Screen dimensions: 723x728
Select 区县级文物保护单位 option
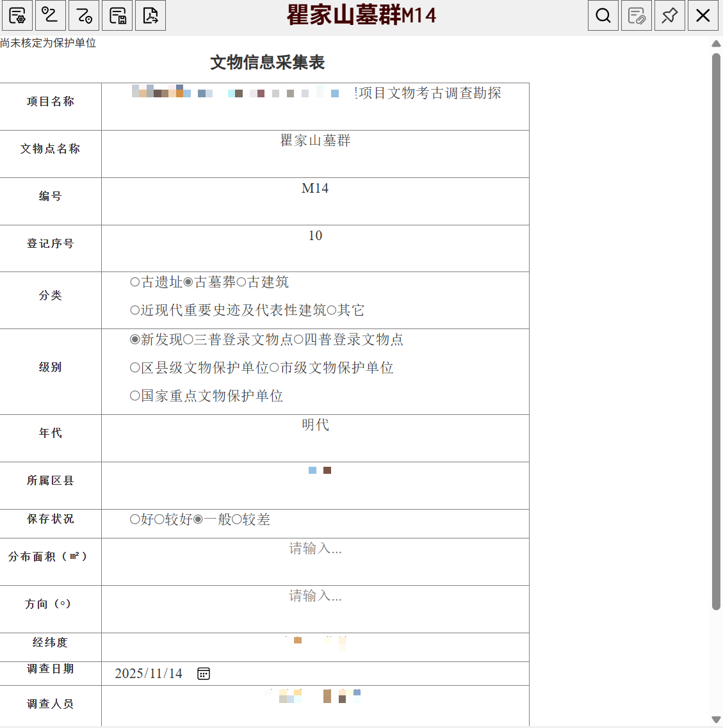tap(134, 368)
